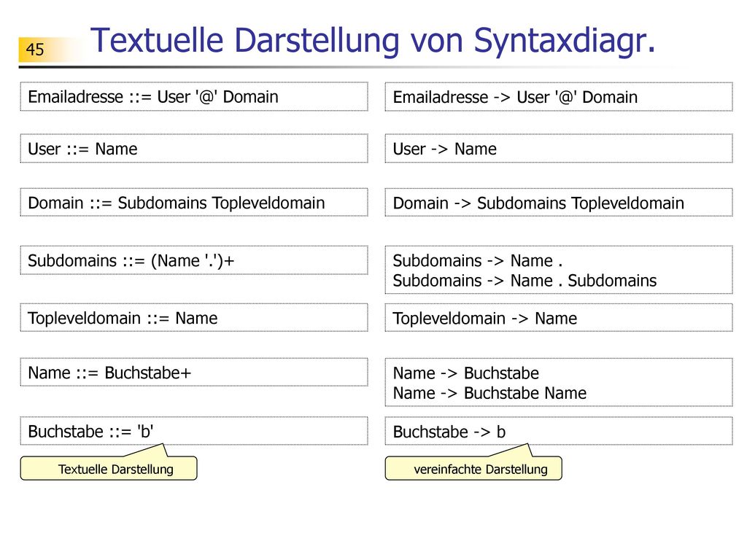Select 'Domain ::= Subdomains Topleveldomain' box

[x=194, y=203]
